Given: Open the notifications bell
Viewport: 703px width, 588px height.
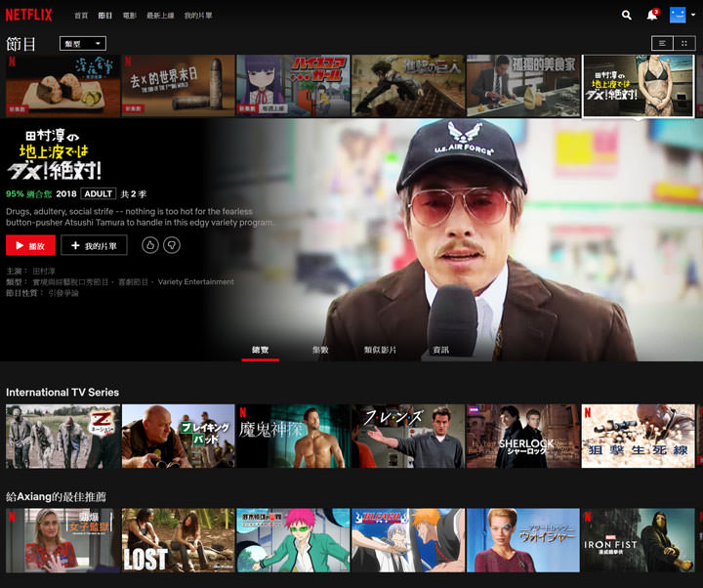Looking at the screenshot, I should 652,15.
